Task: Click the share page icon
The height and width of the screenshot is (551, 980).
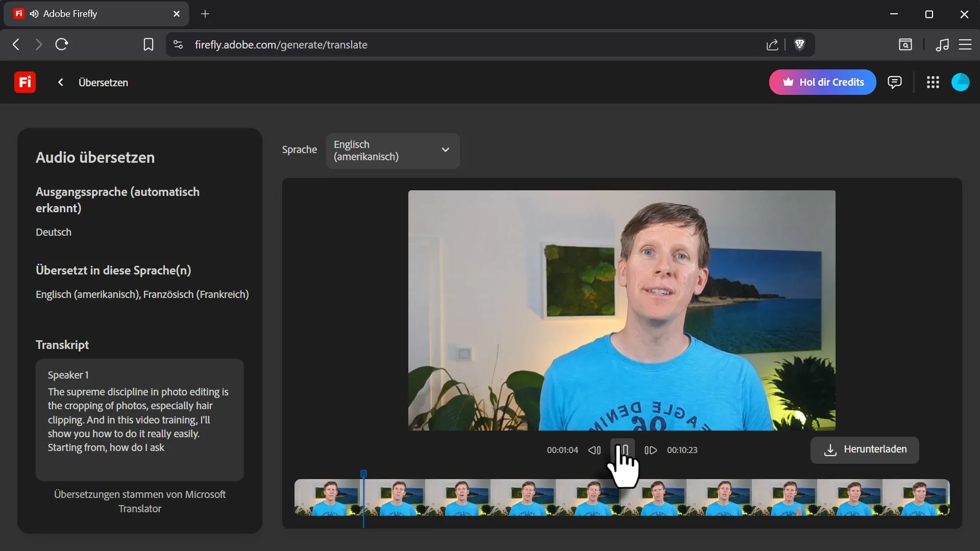Action: pyautogui.click(x=772, y=45)
